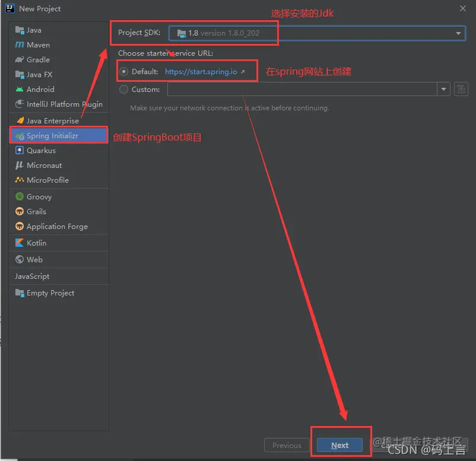This screenshot has height=461, width=476.
Task: Open the https://start.spring.io link
Action: (x=201, y=72)
